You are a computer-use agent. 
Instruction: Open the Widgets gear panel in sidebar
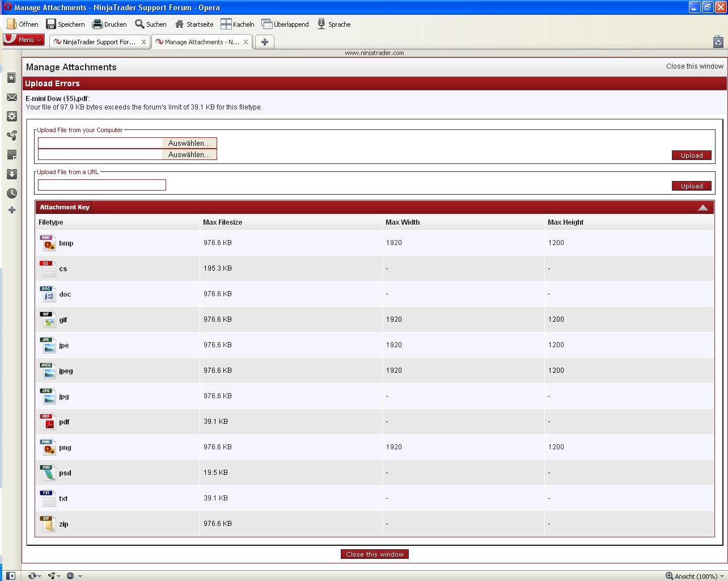pos(11,116)
